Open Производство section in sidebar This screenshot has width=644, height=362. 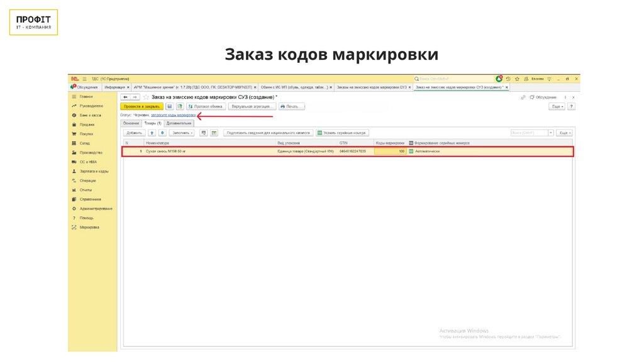91,153
